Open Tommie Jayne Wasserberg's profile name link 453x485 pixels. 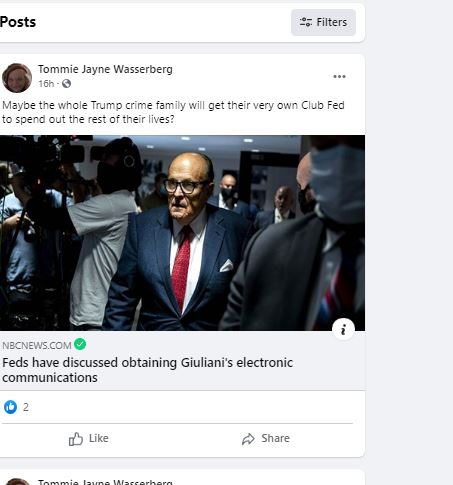tap(105, 69)
